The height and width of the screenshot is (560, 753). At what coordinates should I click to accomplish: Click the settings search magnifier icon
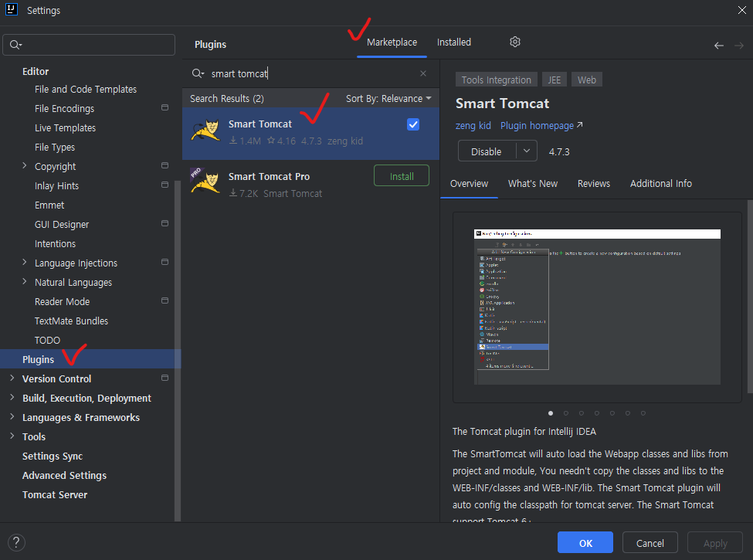15,45
